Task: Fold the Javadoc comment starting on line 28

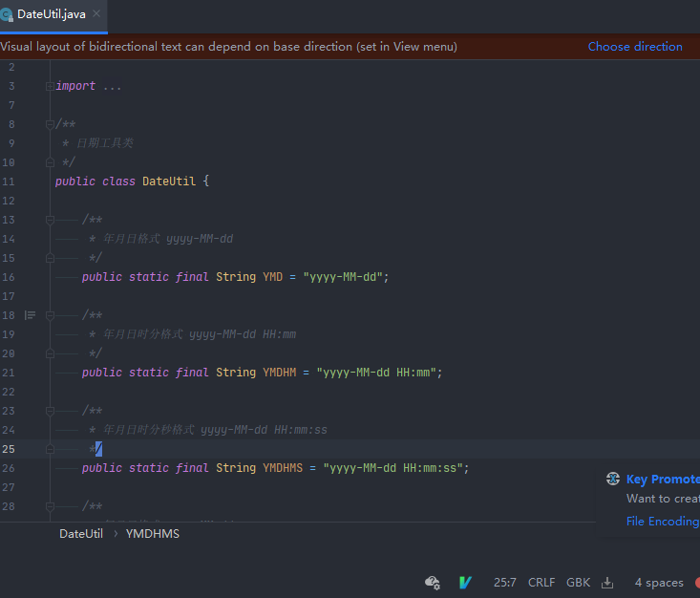Action: (50, 506)
